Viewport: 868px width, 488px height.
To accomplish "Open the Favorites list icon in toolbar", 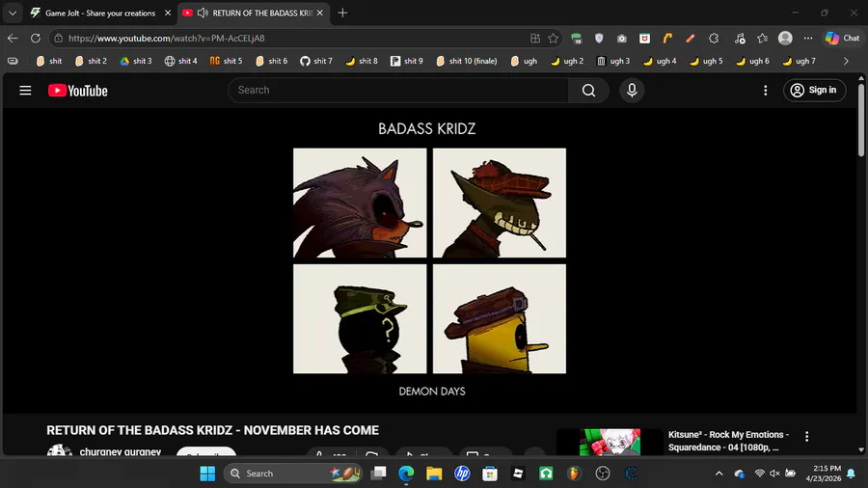I will pyautogui.click(x=762, y=39).
